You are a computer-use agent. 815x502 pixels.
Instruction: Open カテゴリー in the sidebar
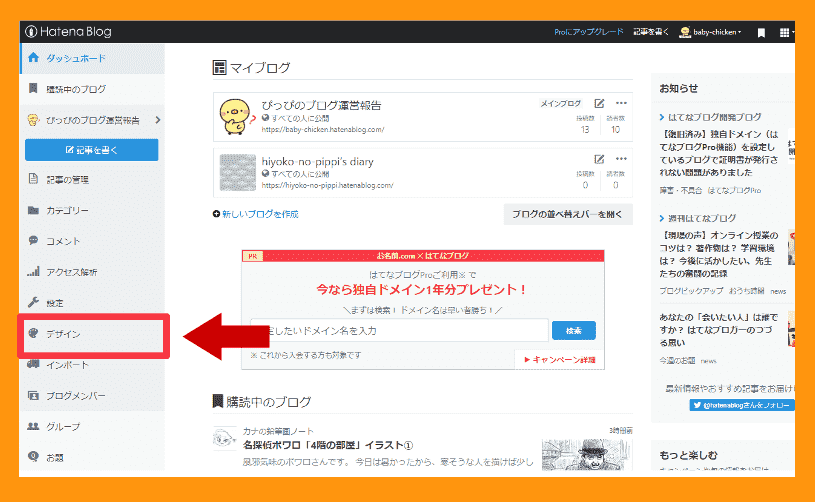93,210
